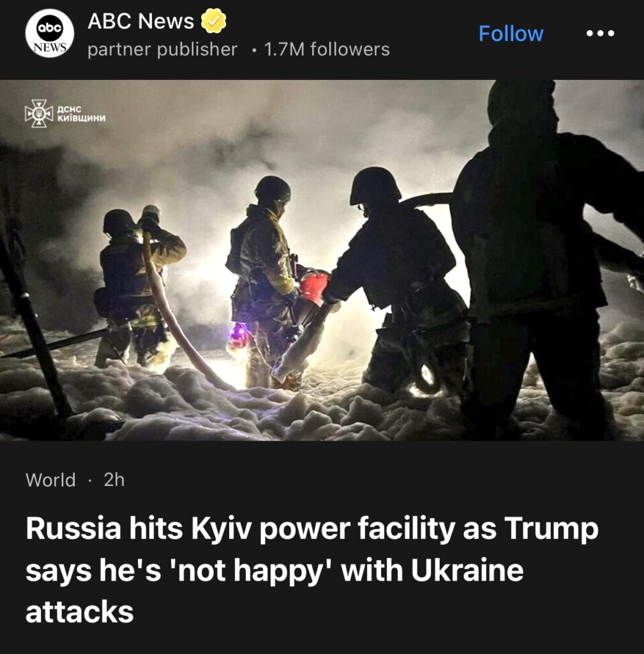Open the World category tag
The width and height of the screenshot is (644, 654).
point(50,480)
